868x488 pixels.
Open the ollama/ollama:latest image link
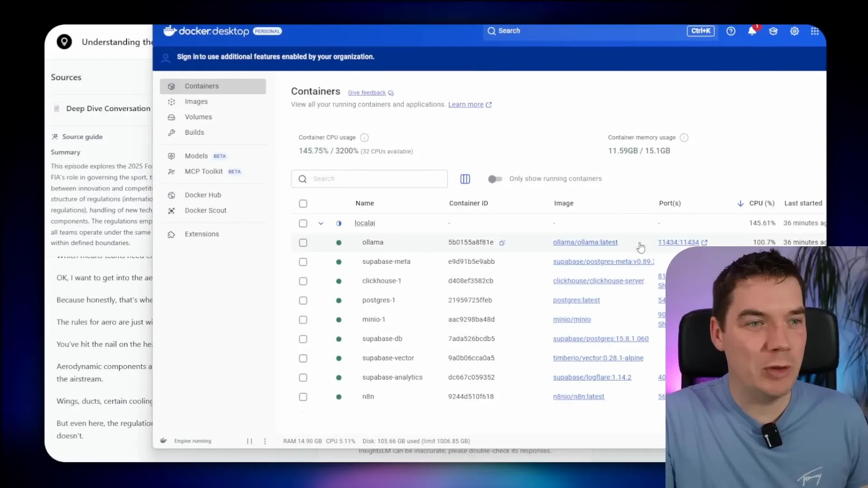(x=585, y=243)
